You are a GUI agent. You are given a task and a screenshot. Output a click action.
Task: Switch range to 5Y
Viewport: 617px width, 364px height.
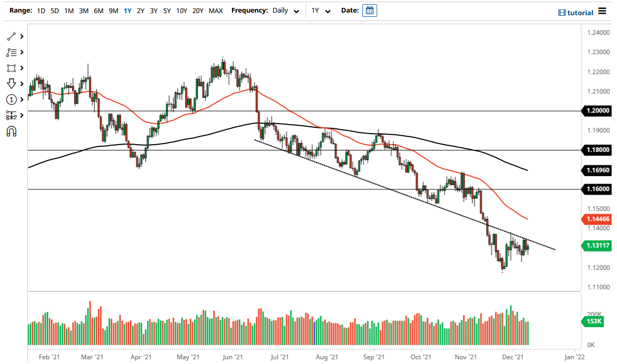point(167,11)
